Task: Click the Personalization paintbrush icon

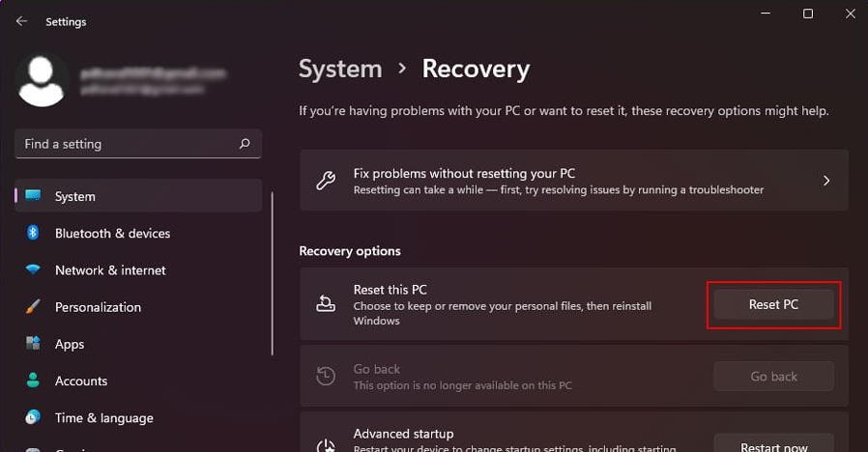Action: pos(33,306)
